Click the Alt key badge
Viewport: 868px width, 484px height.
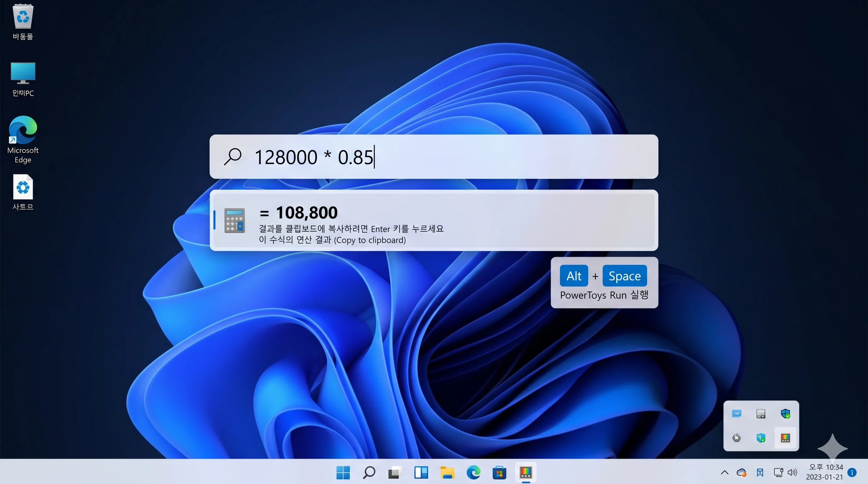pos(574,276)
